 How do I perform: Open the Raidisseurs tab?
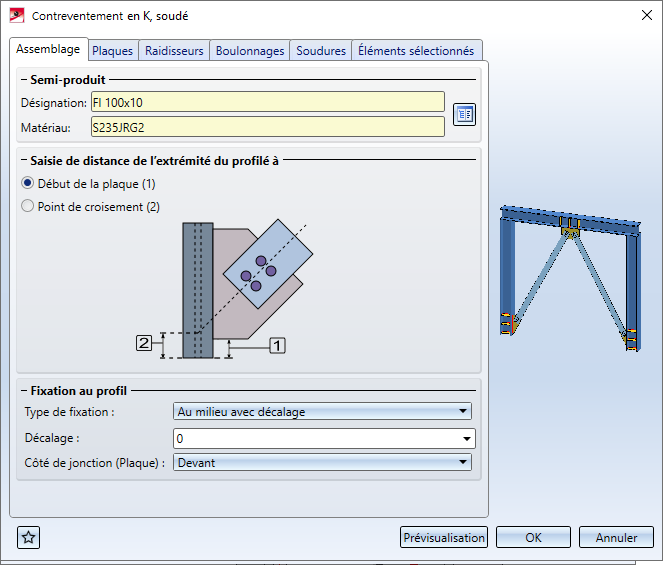click(x=174, y=51)
